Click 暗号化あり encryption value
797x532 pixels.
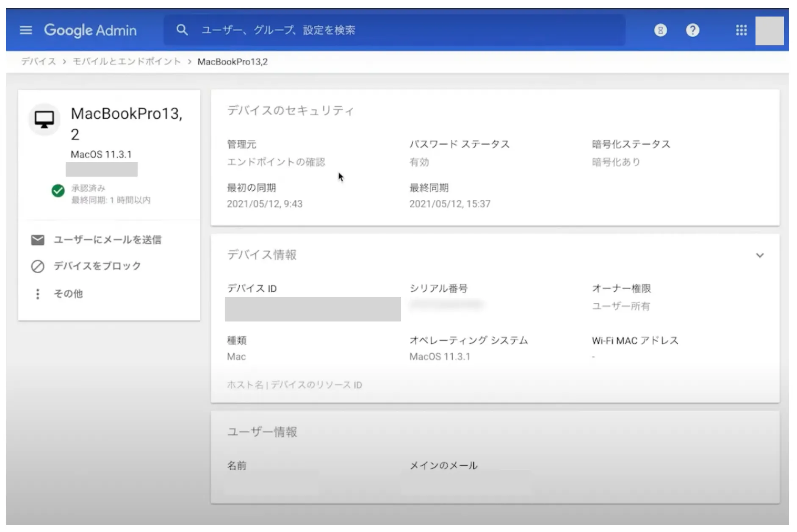point(616,162)
